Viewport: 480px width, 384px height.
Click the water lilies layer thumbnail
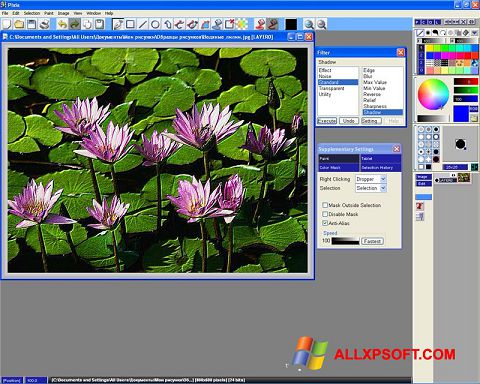pos(464,178)
